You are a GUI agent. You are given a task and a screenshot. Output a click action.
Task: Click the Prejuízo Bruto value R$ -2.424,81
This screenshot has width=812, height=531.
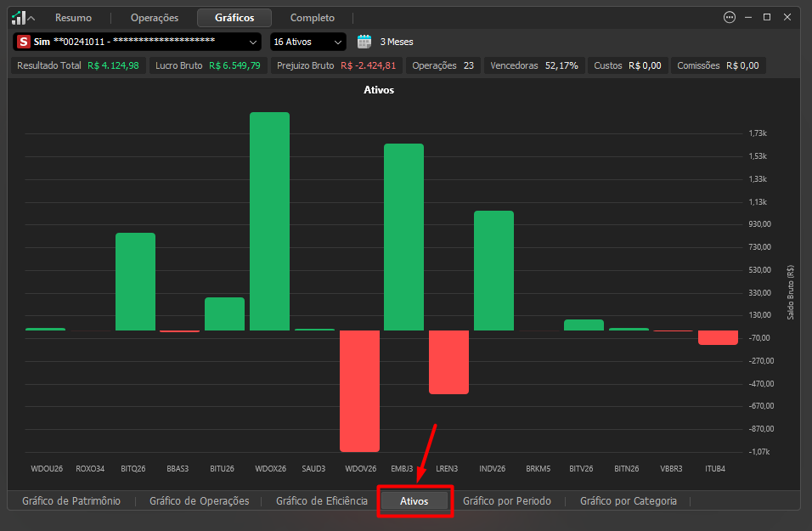pyautogui.click(x=368, y=65)
